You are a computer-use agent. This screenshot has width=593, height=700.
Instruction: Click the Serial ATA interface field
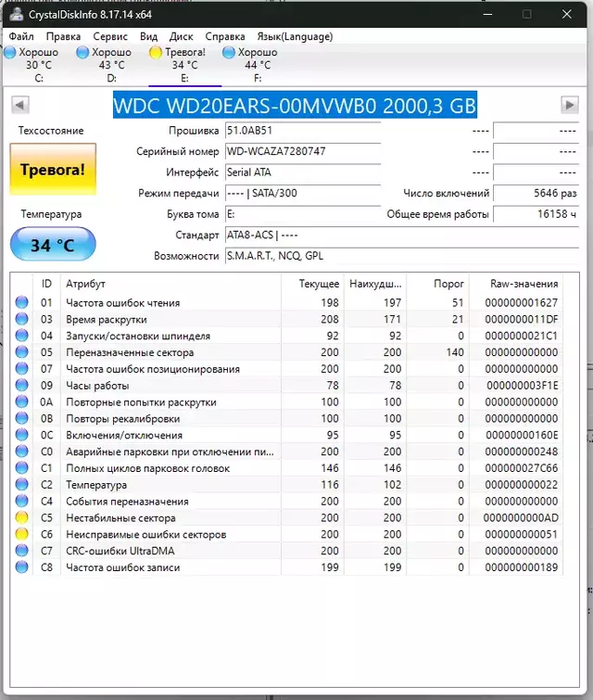click(303, 172)
